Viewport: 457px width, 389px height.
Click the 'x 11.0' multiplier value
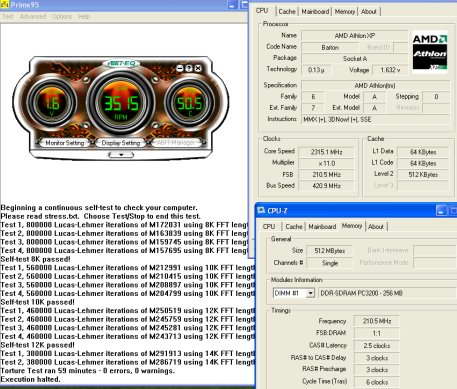[326, 164]
